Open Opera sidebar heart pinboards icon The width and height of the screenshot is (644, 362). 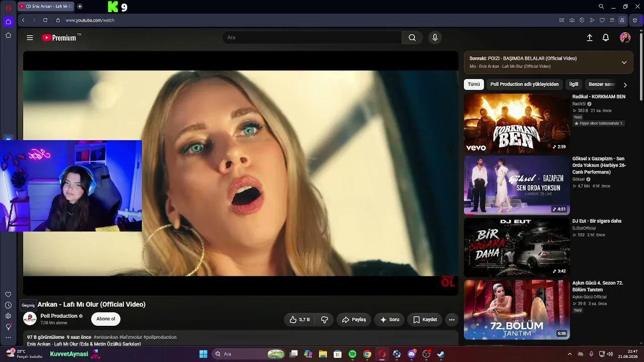[8, 295]
